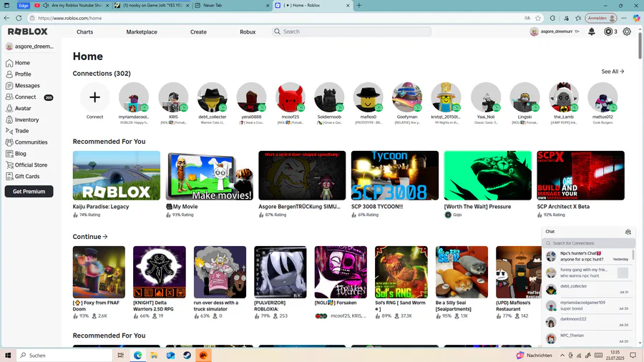Open the notifications bell
This screenshot has width=644, height=362.
click(592, 31)
